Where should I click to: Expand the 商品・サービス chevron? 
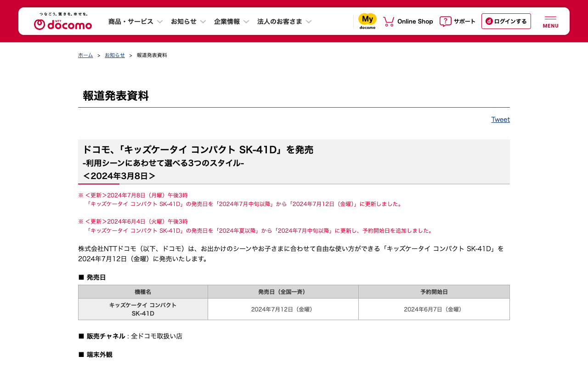[160, 22]
